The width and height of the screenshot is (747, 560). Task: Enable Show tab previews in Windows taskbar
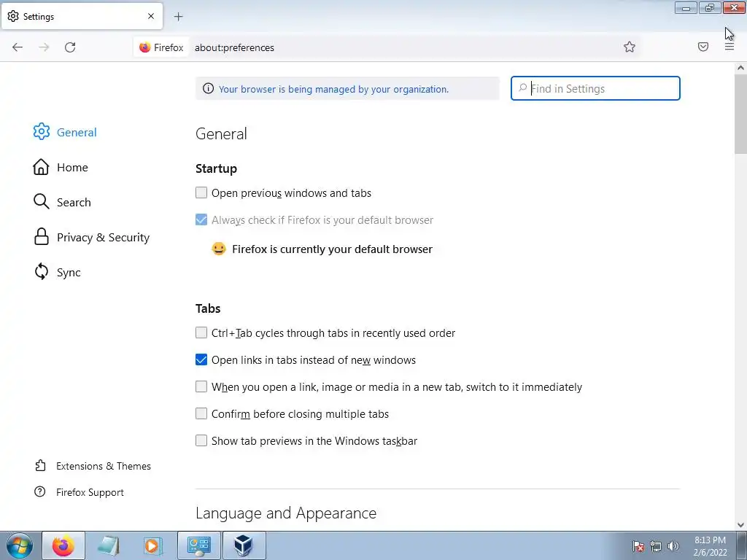pos(201,440)
